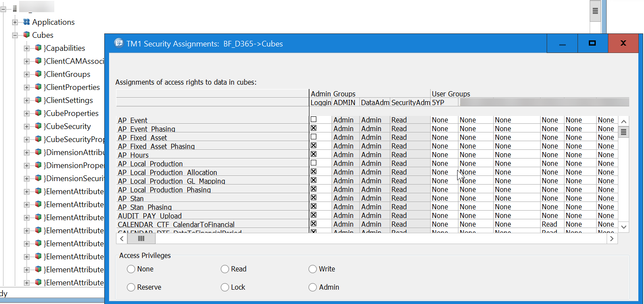Check logging box for AP_Fixed_Asset
Screen dimensions: 644x304
pyautogui.click(x=313, y=137)
